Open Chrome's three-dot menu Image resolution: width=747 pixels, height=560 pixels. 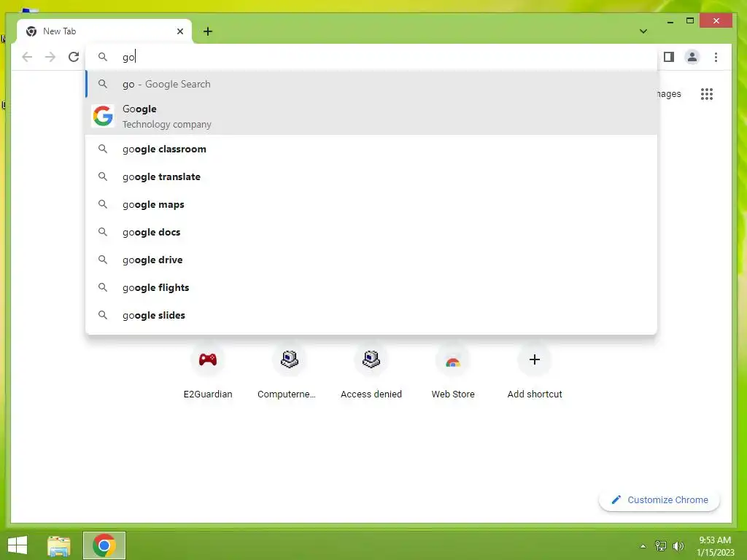point(716,57)
